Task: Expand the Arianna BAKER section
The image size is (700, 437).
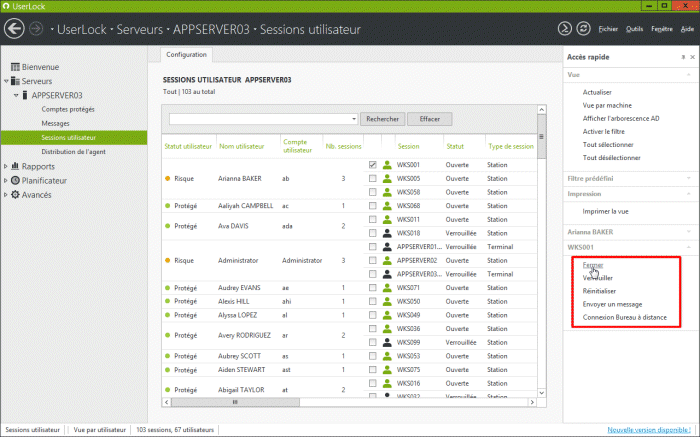Action: coord(689,232)
